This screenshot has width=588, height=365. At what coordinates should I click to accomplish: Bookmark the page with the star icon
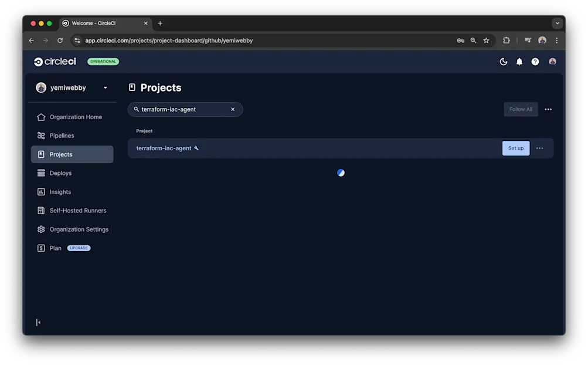click(x=486, y=40)
